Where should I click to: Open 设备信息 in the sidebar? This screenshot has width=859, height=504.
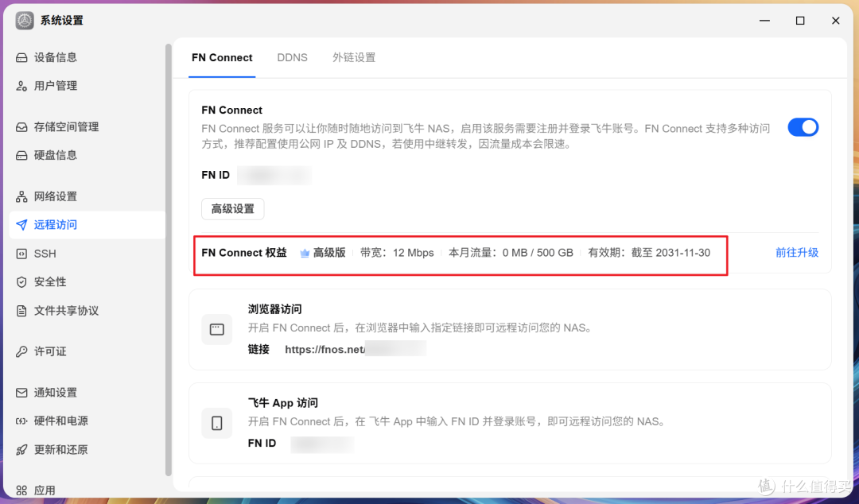[x=87, y=57]
